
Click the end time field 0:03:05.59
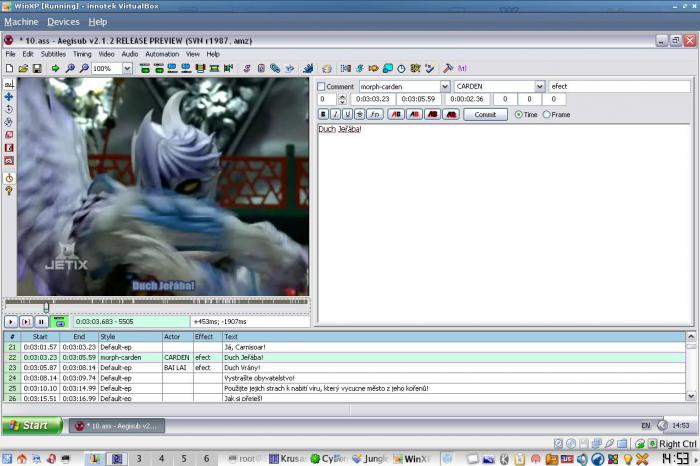point(418,99)
